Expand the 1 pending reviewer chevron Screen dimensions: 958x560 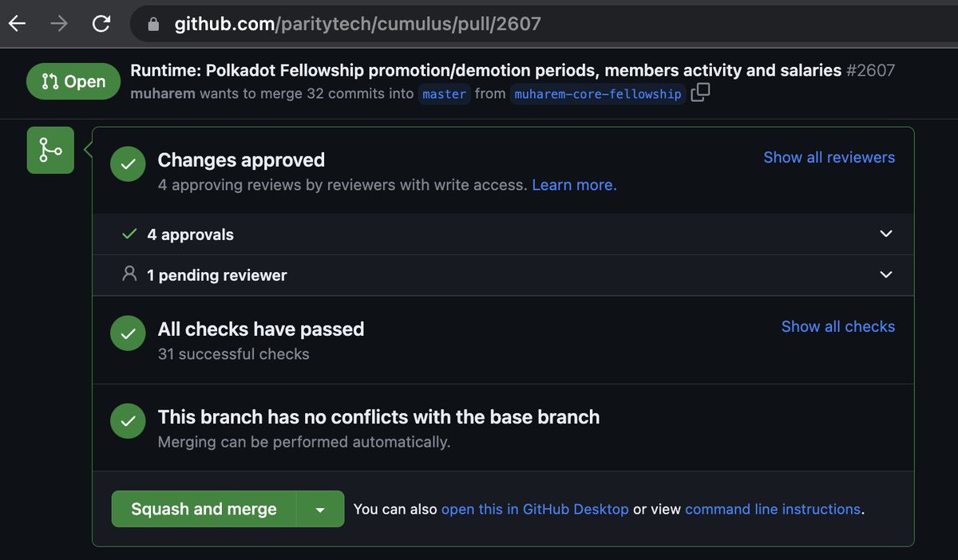(x=885, y=274)
